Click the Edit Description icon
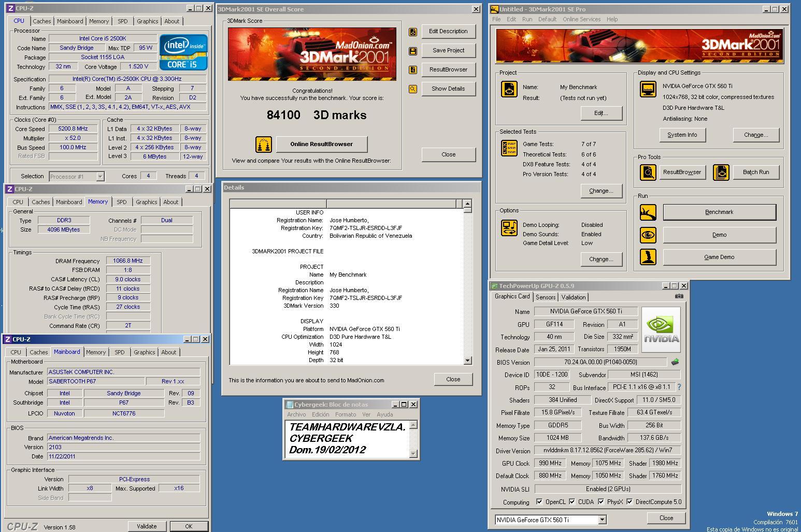This screenshot has width=801, height=532. 413,32
